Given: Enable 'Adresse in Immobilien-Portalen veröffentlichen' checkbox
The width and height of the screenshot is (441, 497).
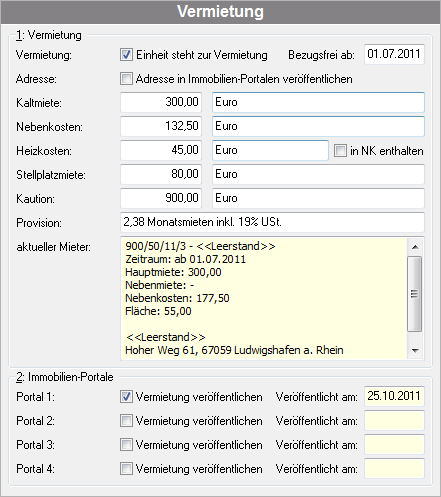Looking at the screenshot, I should (126, 79).
